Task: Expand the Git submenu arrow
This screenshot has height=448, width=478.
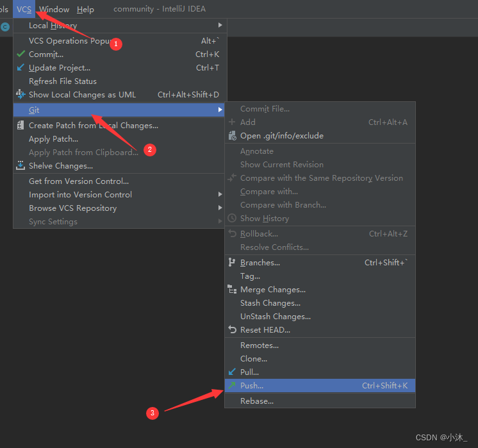Action: pos(220,110)
